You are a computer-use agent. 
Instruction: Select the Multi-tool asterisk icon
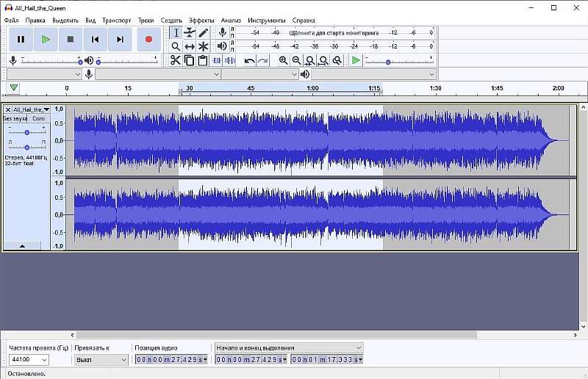(x=204, y=46)
